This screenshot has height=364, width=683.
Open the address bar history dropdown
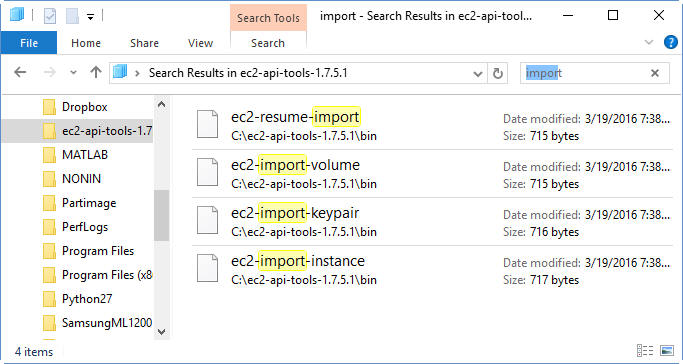click(477, 74)
